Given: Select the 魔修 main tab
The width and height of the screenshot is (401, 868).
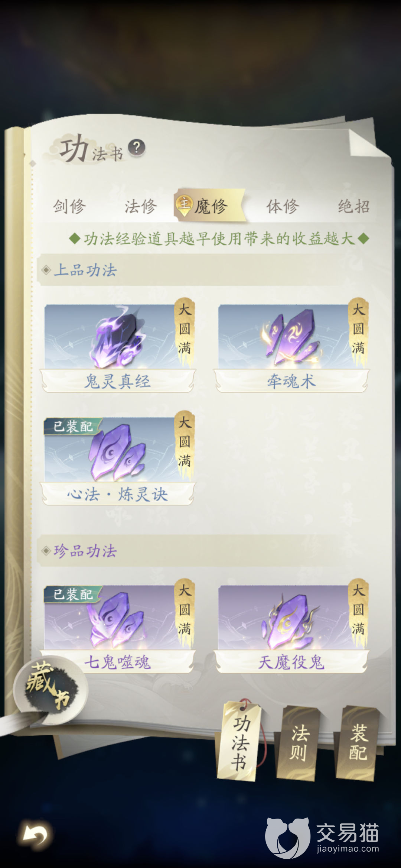Looking at the screenshot, I should click(x=209, y=205).
